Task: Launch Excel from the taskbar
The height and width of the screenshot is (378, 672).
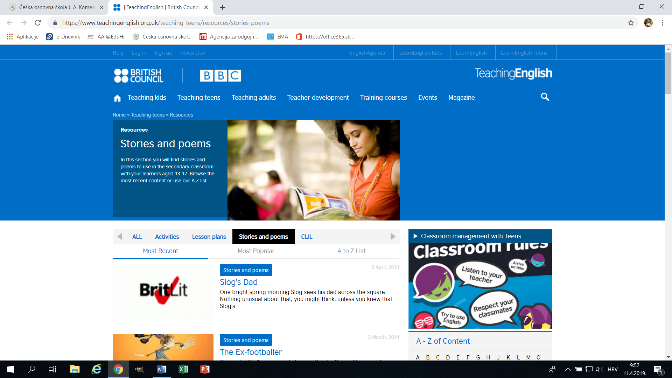Action: 183,369
